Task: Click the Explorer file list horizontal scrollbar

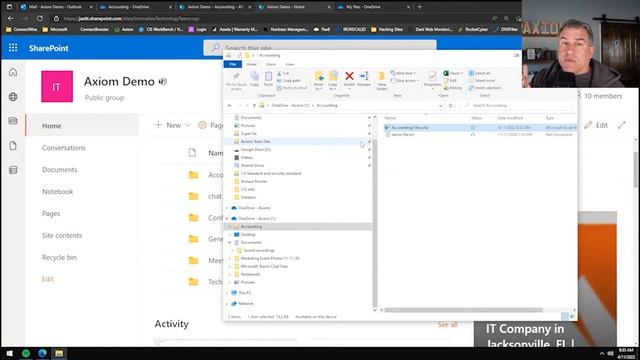Action: (x=463, y=310)
